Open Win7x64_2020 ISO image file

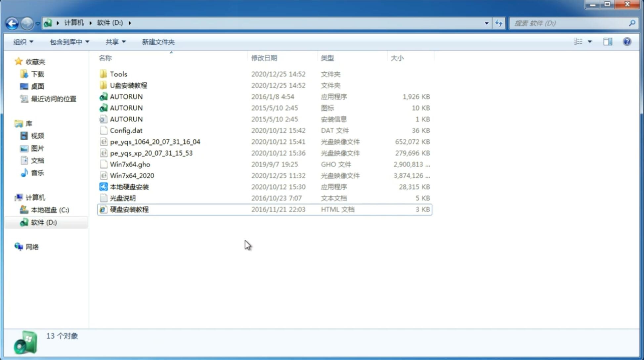[x=132, y=176]
